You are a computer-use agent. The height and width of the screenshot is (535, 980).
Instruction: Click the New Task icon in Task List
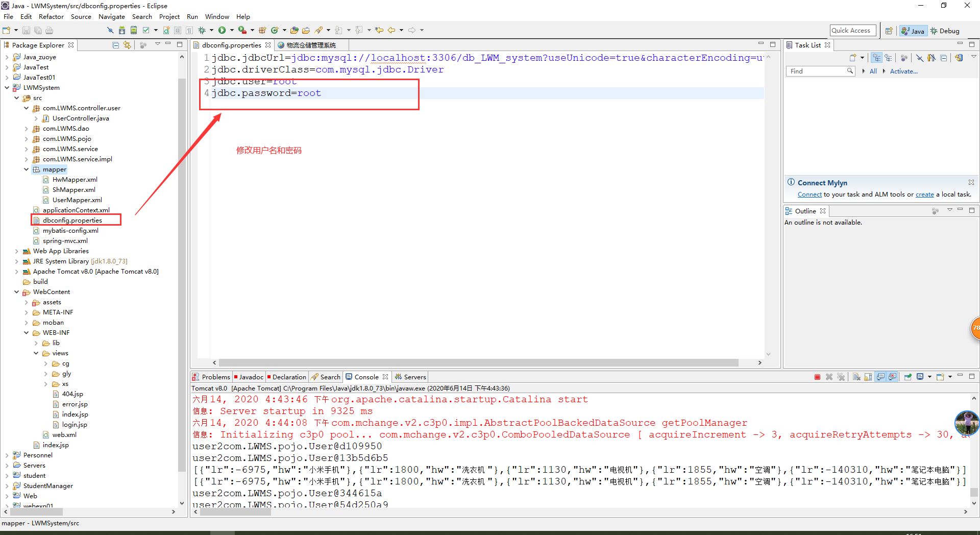tap(853, 58)
